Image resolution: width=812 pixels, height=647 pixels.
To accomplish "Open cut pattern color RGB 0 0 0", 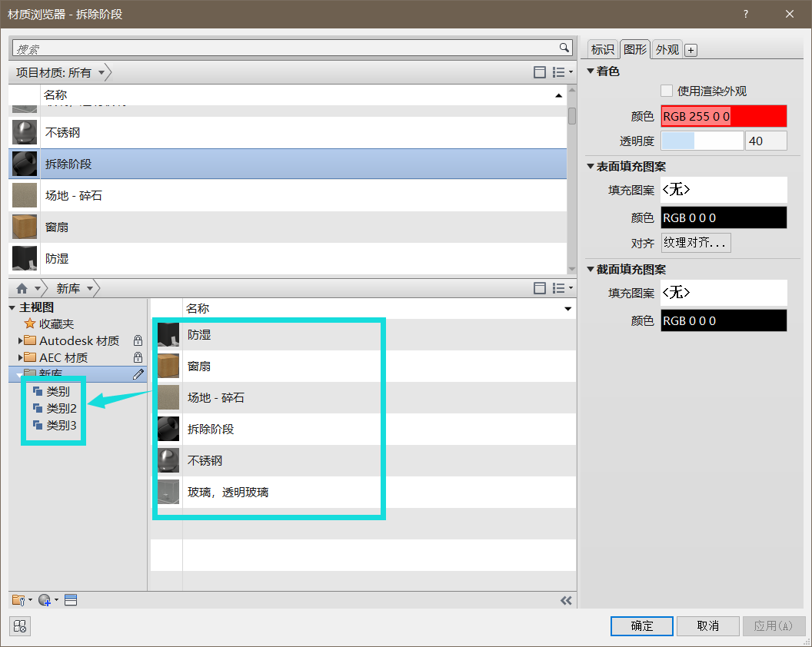I will [x=724, y=320].
